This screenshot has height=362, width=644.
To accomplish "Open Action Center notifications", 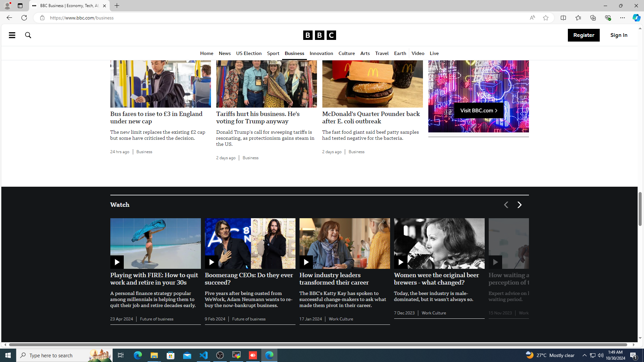I will [634, 355].
